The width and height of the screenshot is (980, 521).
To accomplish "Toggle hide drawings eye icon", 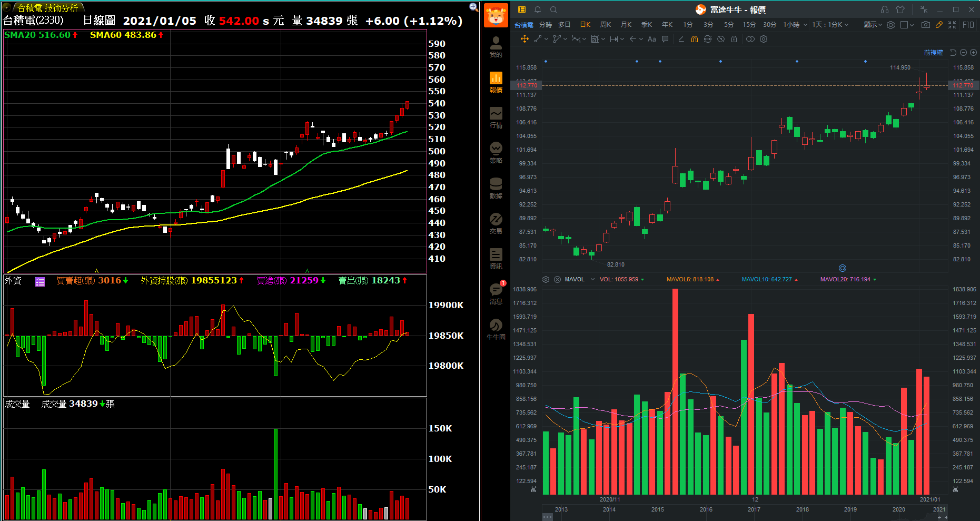I will pyautogui.click(x=721, y=39).
